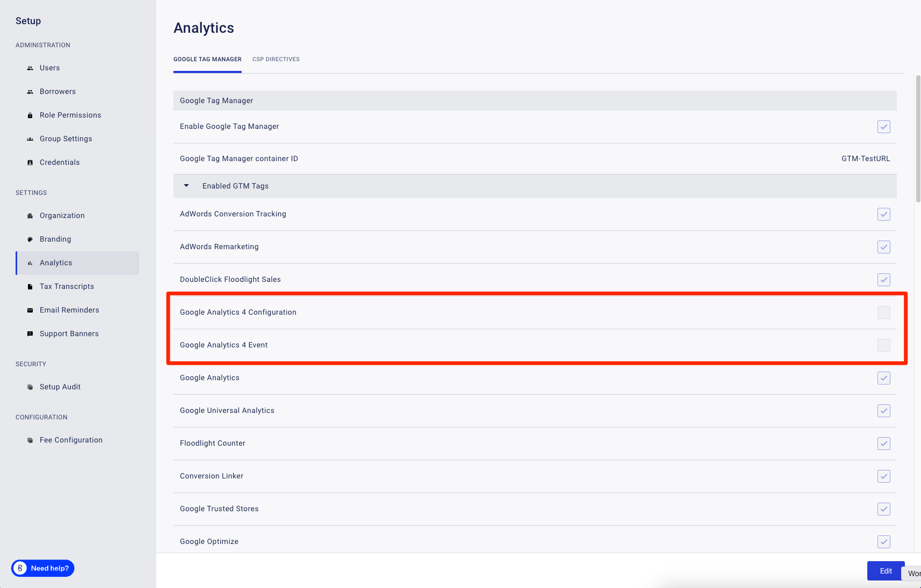Select Analytics in the sidebar
This screenshot has width=921, height=588.
(77, 263)
